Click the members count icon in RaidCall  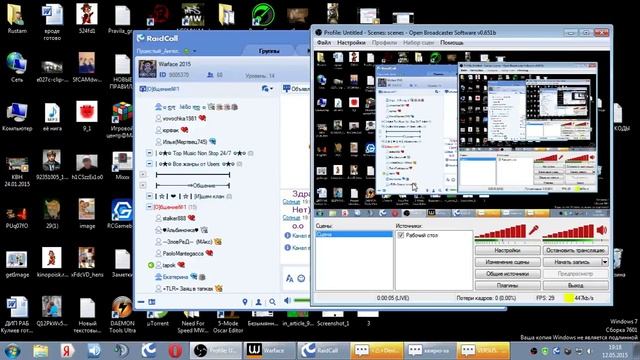click(211, 75)
